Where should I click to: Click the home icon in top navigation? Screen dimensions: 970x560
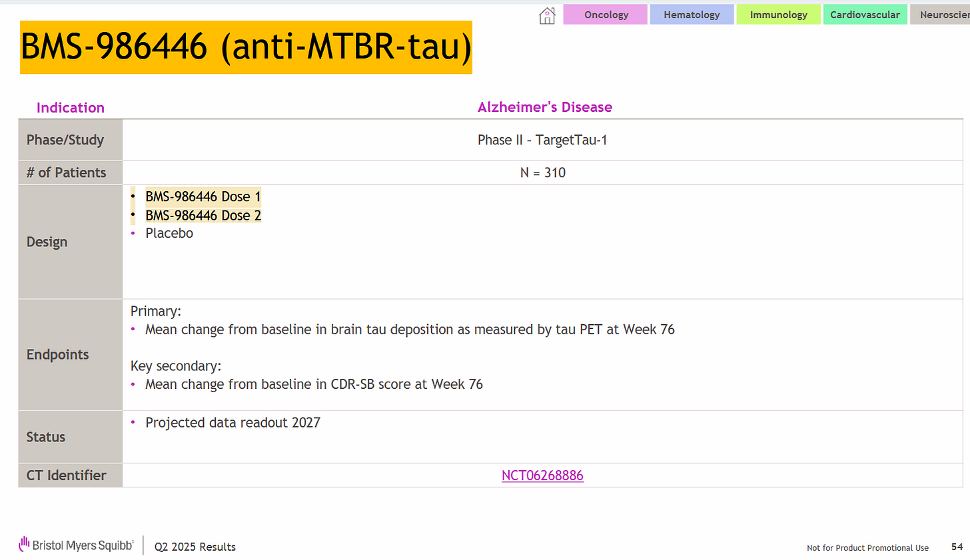click(x=546, y=15)
